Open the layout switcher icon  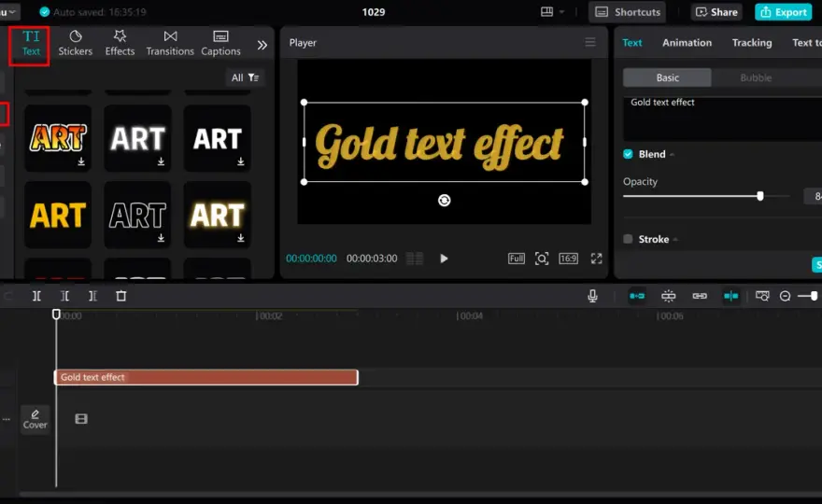click(x=546, y=11)
